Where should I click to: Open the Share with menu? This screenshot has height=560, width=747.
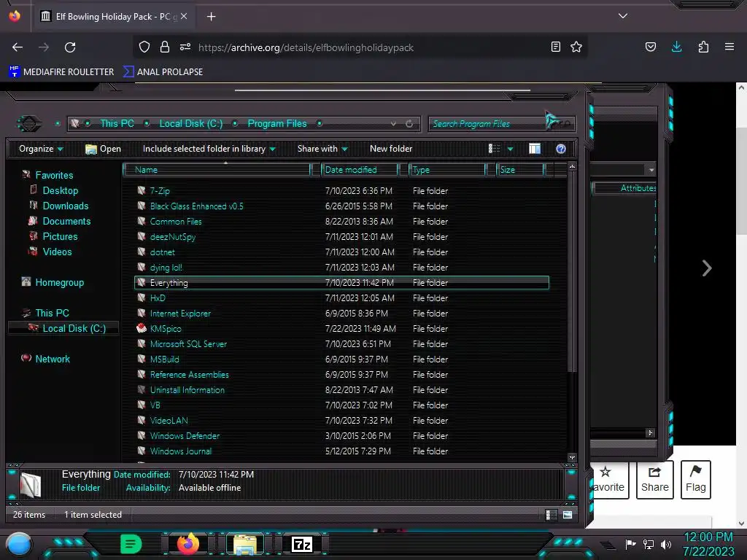point(322,149)
